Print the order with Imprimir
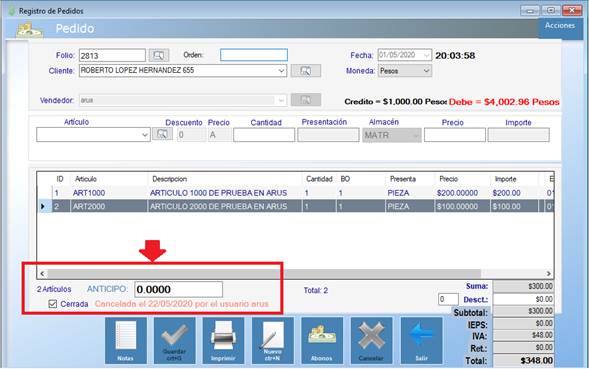Viewport: 589px width, 369px height. coord(223,340)
